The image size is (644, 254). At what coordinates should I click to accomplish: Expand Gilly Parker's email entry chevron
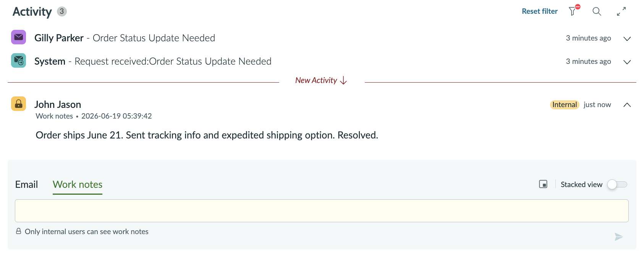pyautogui.click(x=627, y=38)
